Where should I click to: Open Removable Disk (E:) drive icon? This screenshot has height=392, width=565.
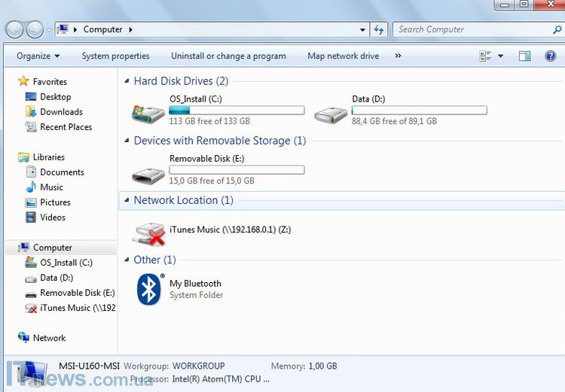148,172
